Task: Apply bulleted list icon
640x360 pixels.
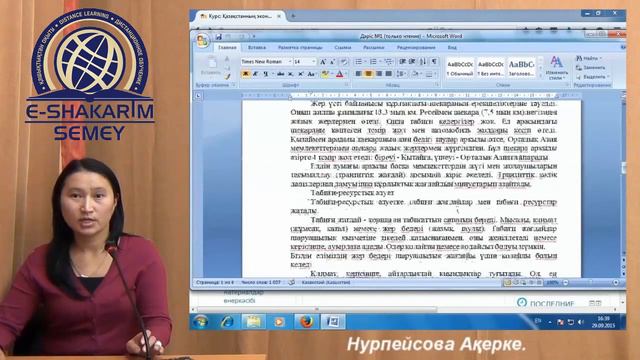Action: pos(358,62)
